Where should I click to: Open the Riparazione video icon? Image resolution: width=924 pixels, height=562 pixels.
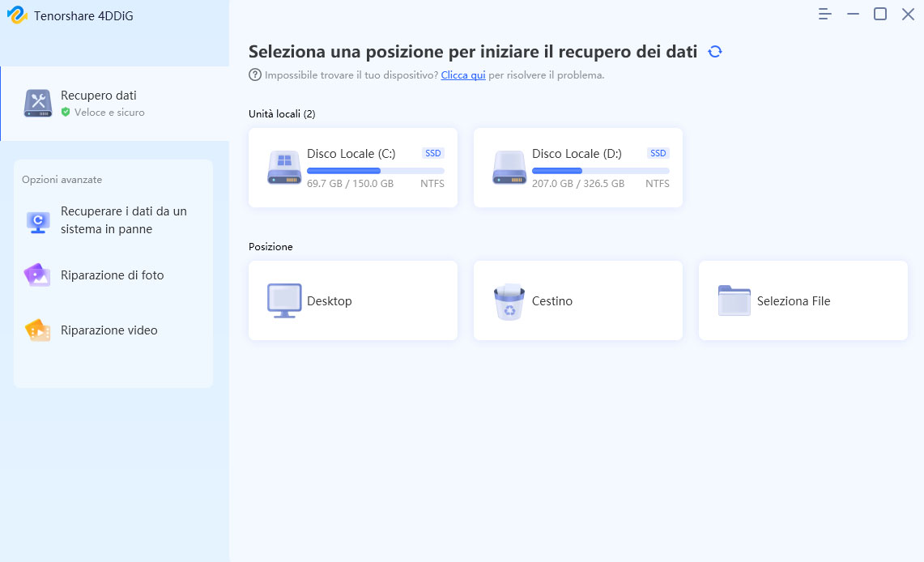37,330
